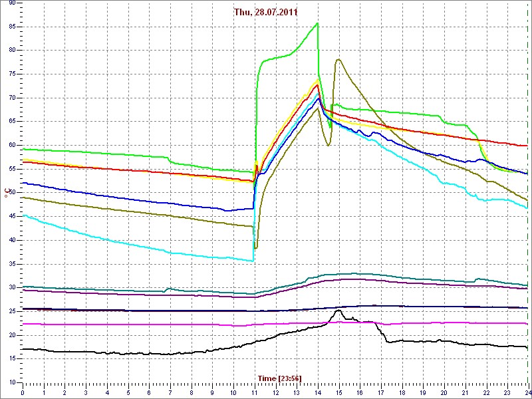Select y-axis value label "70"
Screen dimensions: 532x399
[x=12, y=98]
